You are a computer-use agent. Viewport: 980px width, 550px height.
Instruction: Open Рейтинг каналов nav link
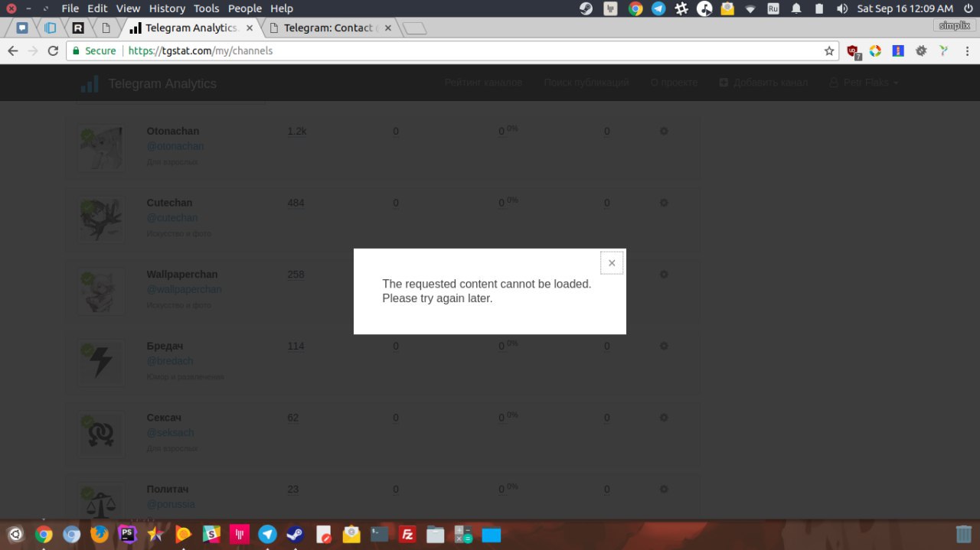(x=483, y=83)
